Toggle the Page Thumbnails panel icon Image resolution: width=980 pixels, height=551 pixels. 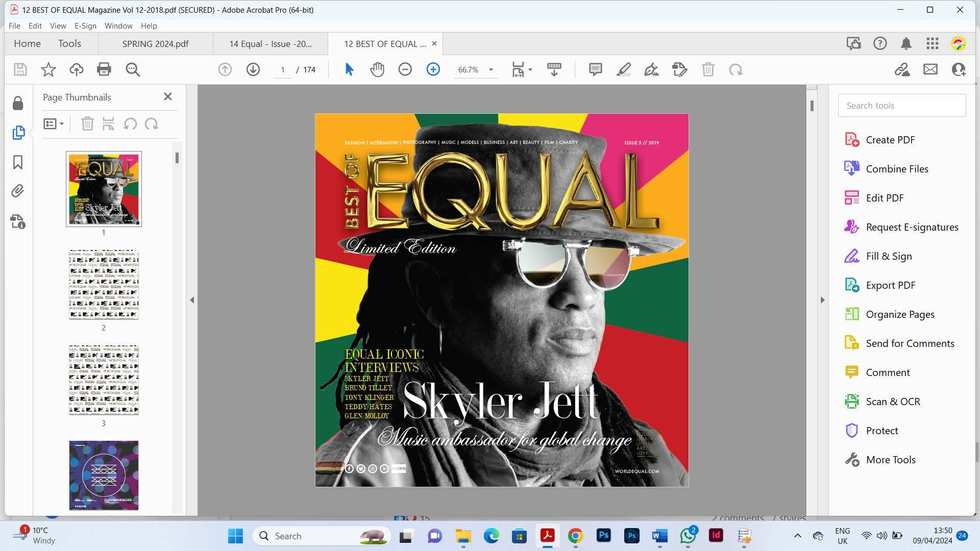pyautogui.click(x=18, y=133)
